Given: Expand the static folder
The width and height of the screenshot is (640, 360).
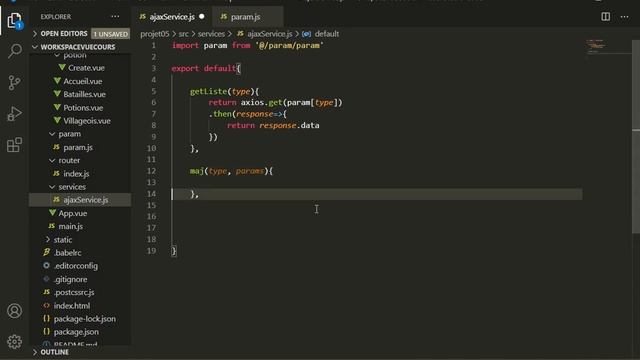Looking at the screenshot, I should 62,240.
